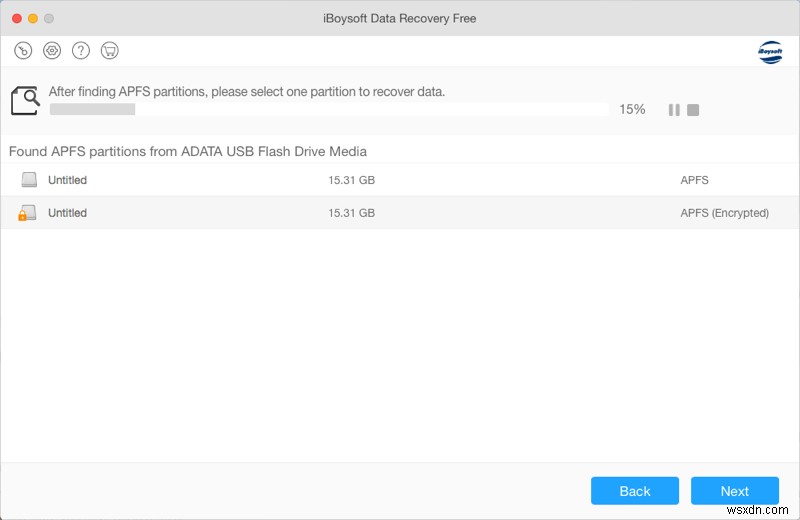Click the 15% progress percentage text
The height and width of the screenshot is (520, 800).
[632, 109]
